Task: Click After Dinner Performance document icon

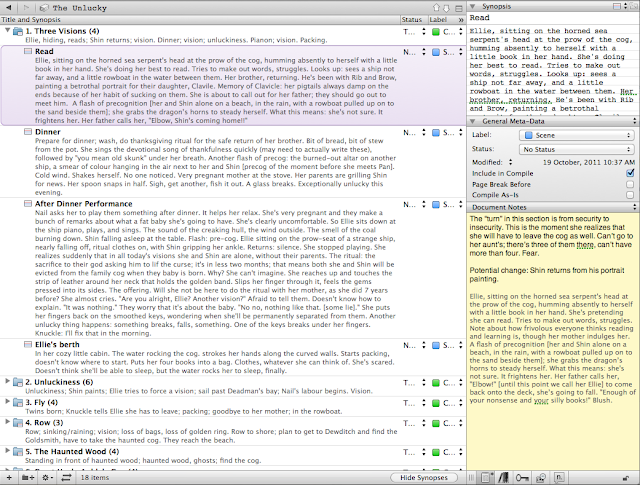Action: tap(28, 203)
